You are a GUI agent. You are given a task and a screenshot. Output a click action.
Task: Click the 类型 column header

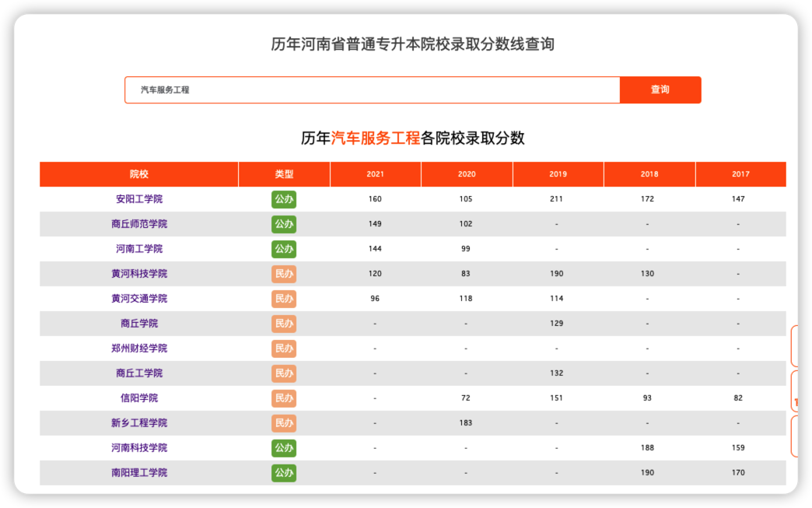(x=284, y=174)
